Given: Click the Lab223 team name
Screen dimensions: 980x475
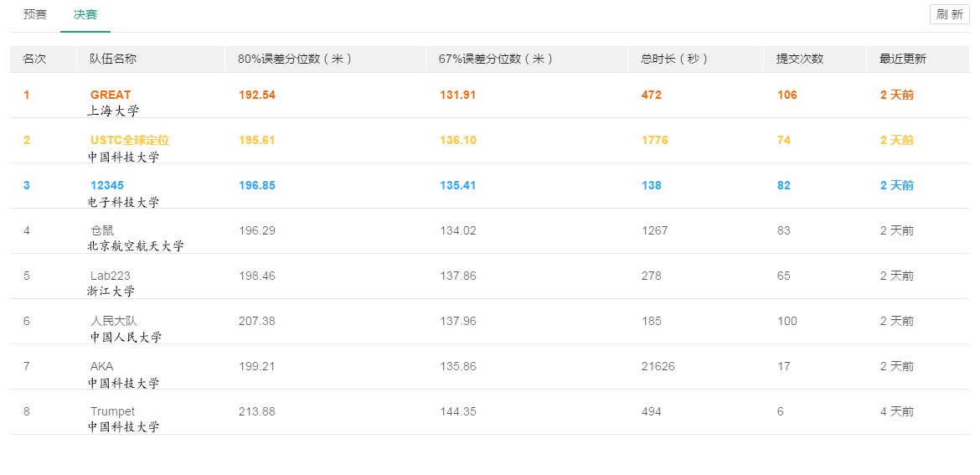Looking at the screenshot, I should [x=111, y=276].
